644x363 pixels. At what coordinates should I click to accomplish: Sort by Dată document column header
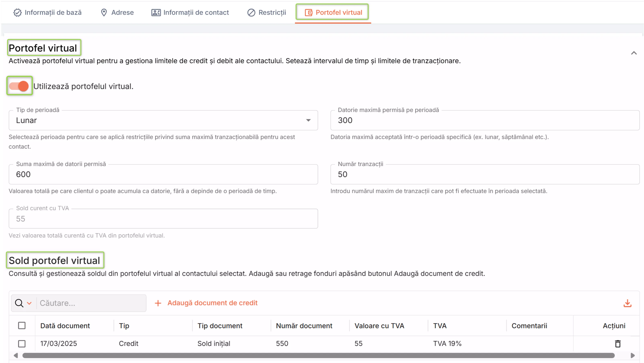[x=65, y=326]
